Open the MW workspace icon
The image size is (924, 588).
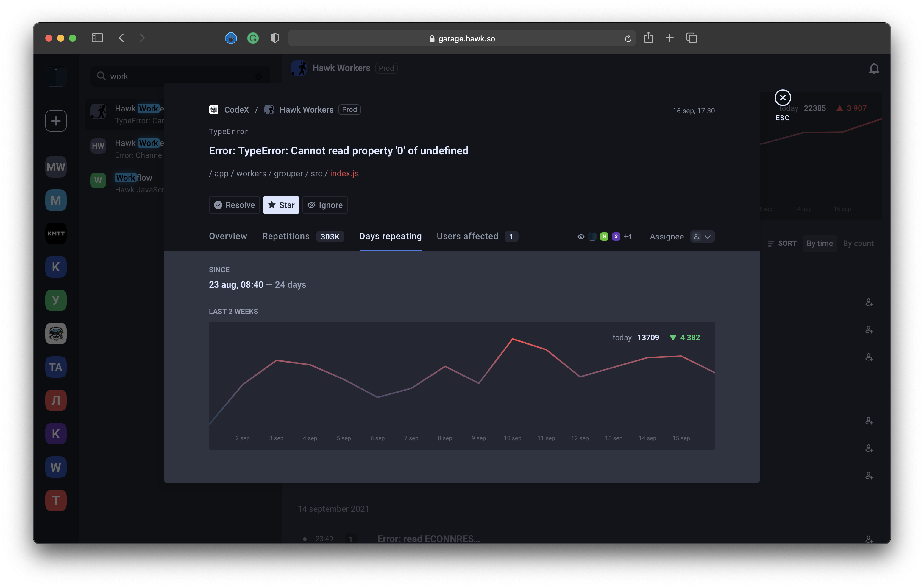(x=56, y=167)
